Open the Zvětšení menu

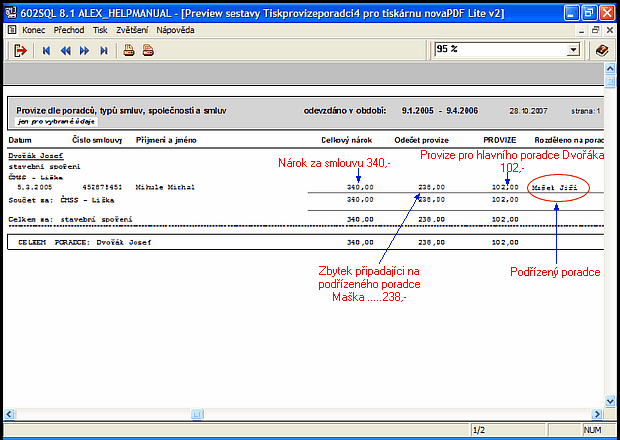[x=132, y=30]
